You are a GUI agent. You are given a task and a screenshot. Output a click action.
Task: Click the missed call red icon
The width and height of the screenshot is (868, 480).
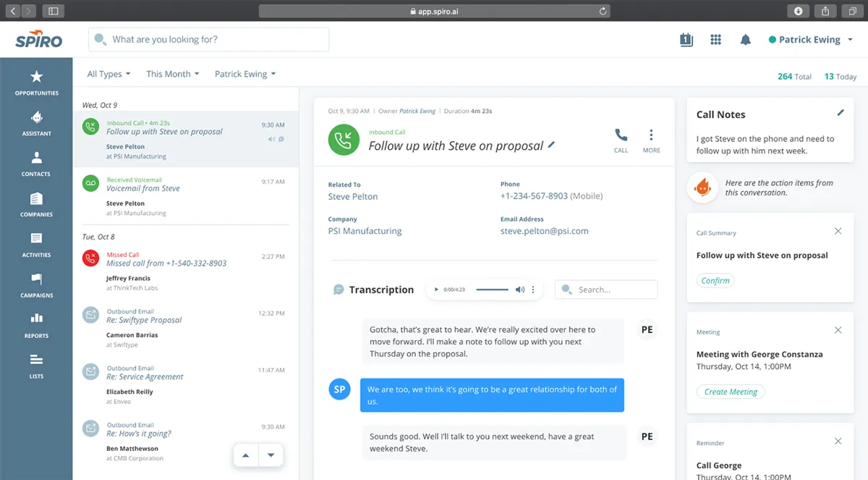pos(90,258)
